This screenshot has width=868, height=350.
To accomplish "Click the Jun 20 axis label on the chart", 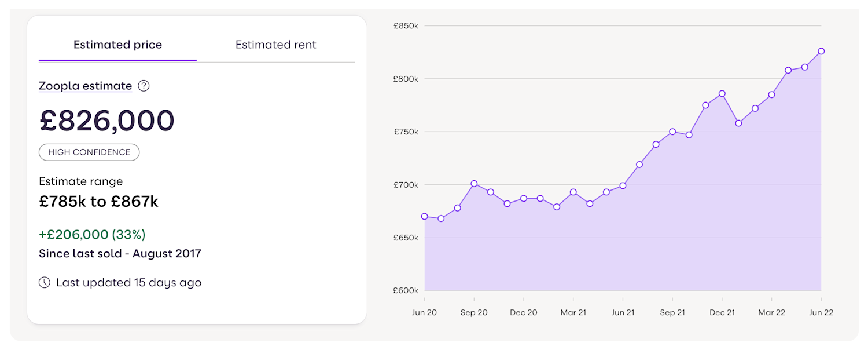I will [x=425, y=312].
